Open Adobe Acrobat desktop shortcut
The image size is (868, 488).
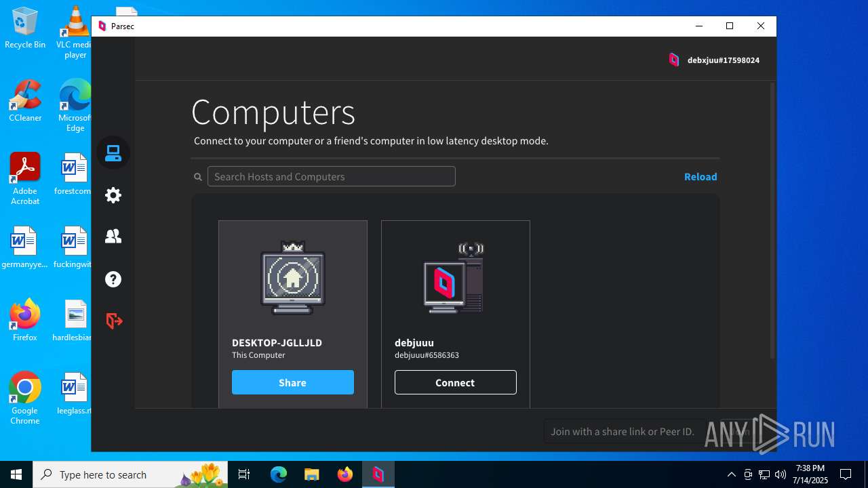click(25, 178)
